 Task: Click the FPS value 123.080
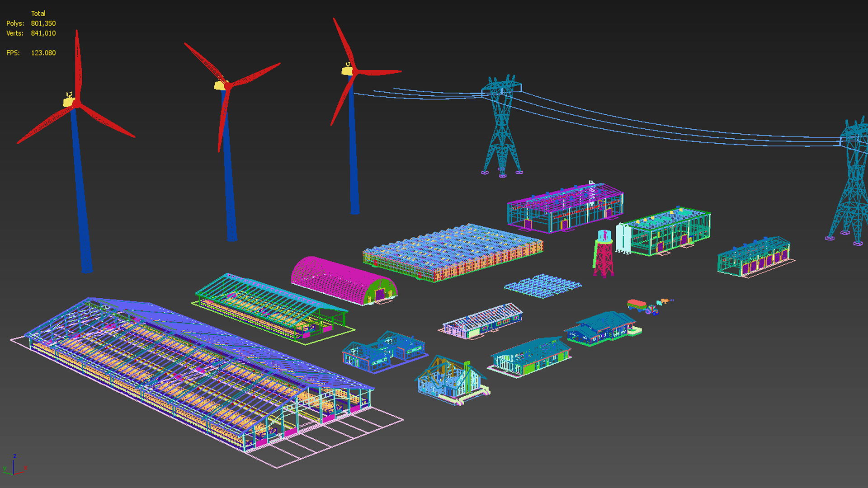pyautogui.click(x=43, y=53)
